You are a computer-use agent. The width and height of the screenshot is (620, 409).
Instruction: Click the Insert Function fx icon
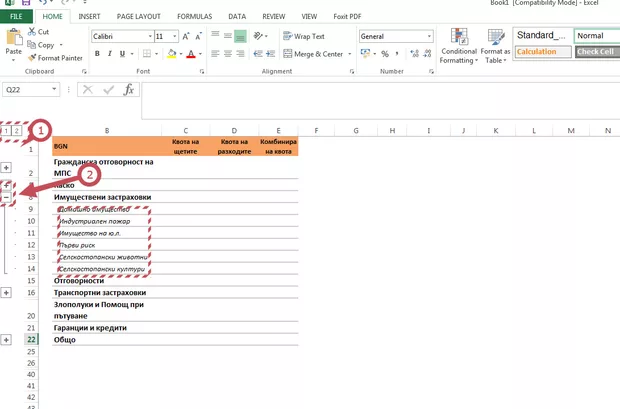point(128,90)
